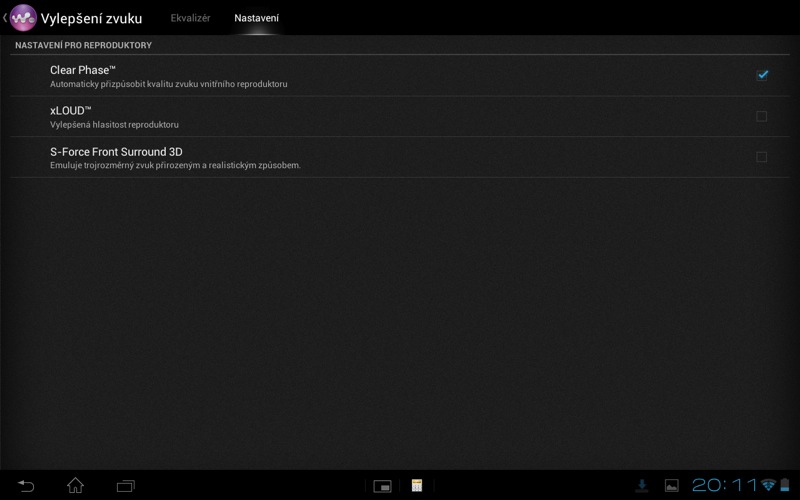Screen dimensions: 800x500
Task: Tap the download notification icon
Action: point(642,486)
